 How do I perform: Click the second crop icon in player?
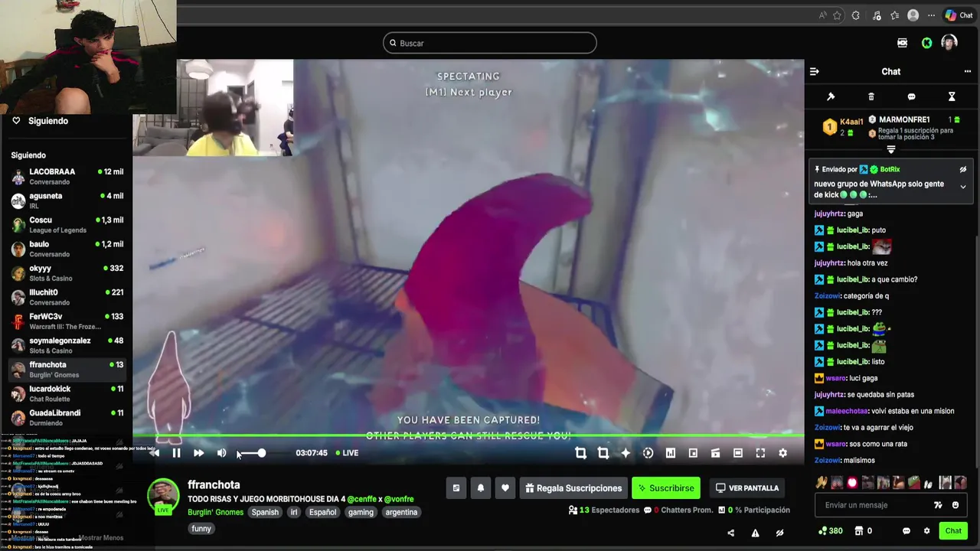coord(603,453)
